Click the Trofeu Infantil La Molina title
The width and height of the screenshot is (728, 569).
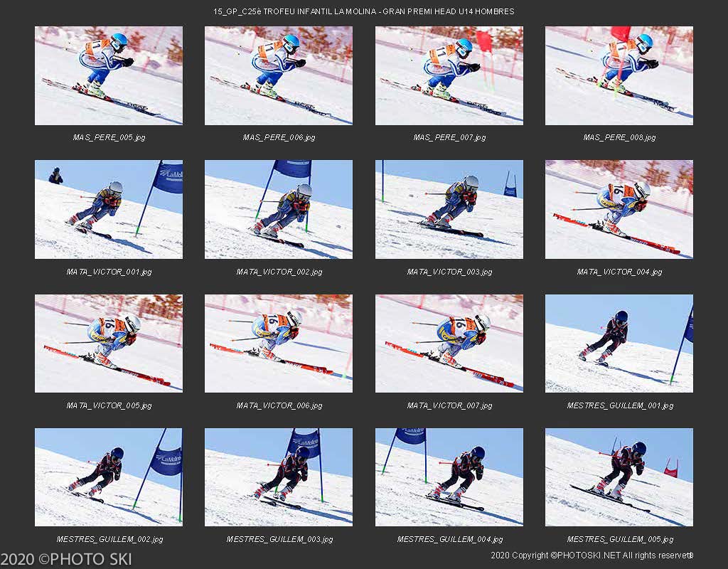(363, 11)
